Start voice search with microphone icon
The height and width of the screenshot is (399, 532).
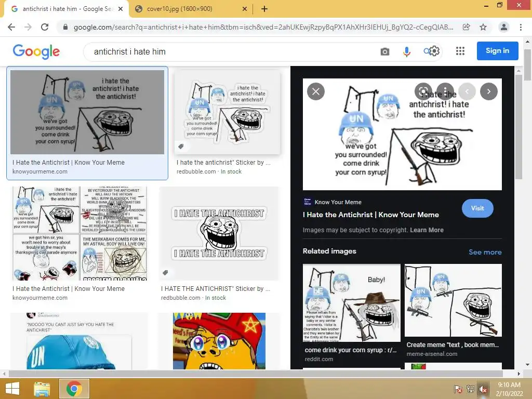click(406, 51)
